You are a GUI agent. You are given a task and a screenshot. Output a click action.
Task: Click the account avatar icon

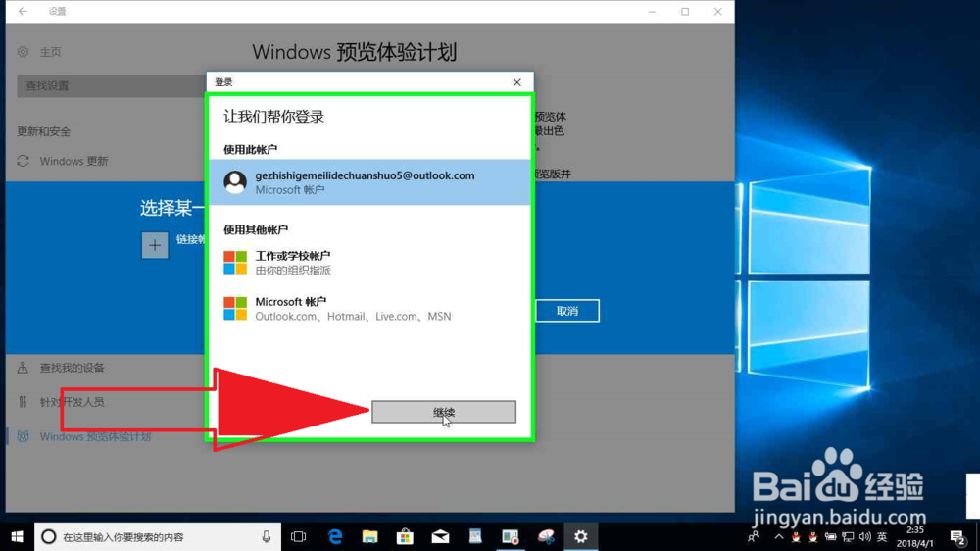(x=235, y=182)
